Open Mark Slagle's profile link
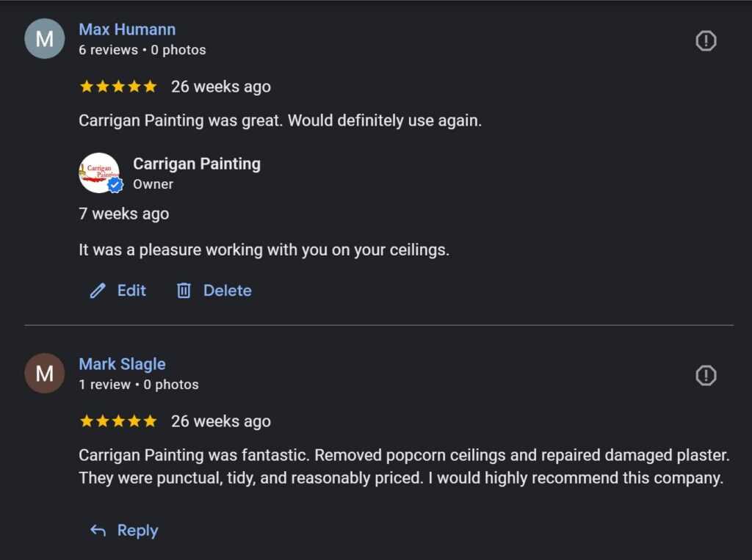 (122, 363)
